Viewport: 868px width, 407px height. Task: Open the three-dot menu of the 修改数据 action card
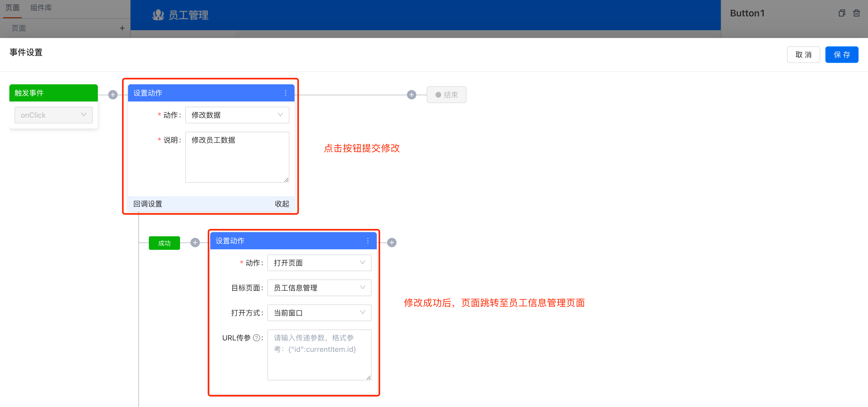286,93
